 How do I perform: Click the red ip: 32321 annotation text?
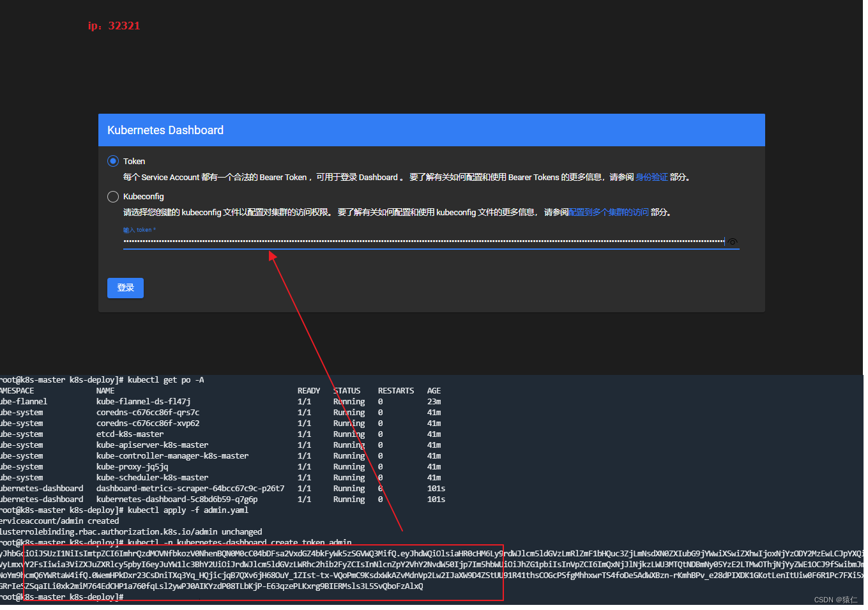click(x=114, y=26)
